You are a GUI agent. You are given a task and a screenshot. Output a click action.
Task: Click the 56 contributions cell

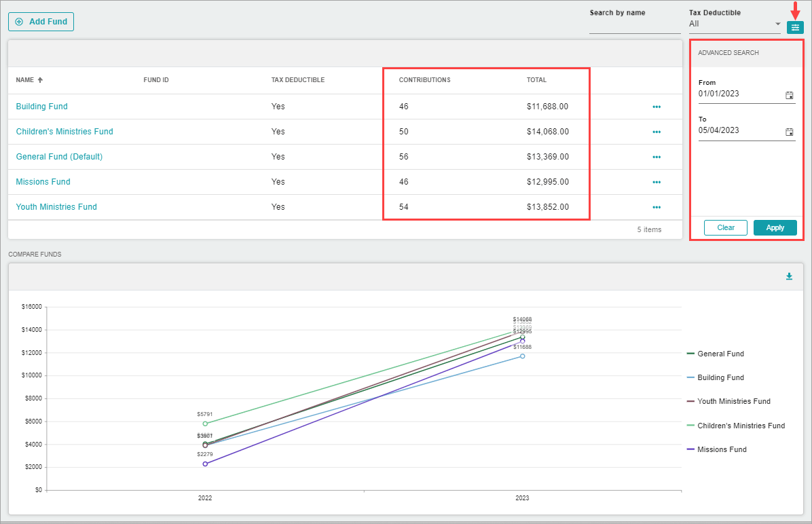pos(403,157)
